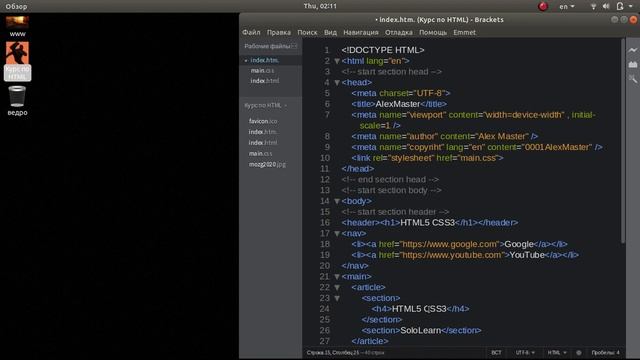Open the Правка menu
The height and width of the screenshot is (360, 640).
coord(279,32)
